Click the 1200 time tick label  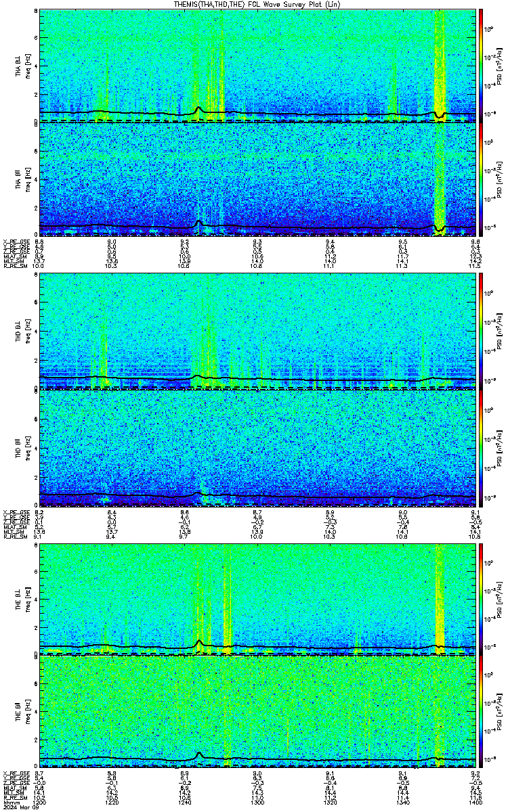(39, 801)
